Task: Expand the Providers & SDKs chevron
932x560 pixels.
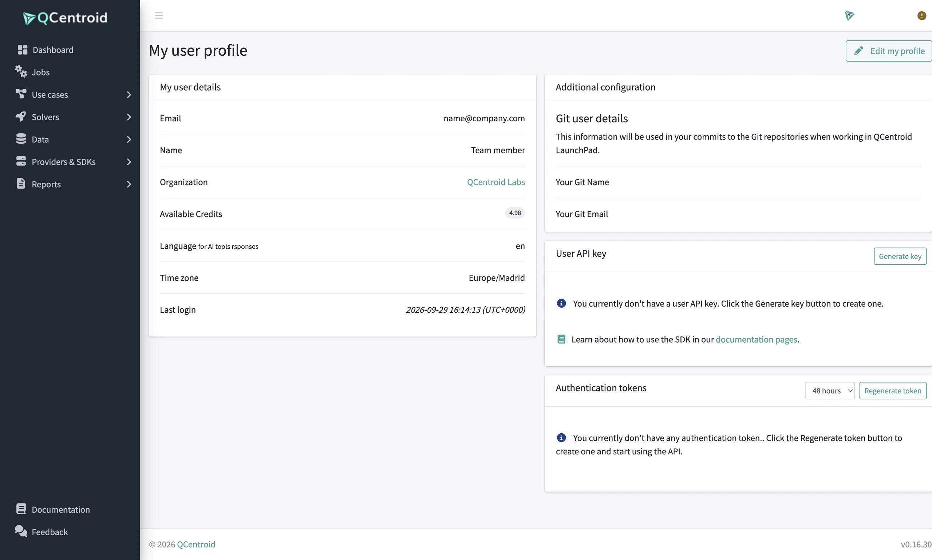Action: point(129,162)
